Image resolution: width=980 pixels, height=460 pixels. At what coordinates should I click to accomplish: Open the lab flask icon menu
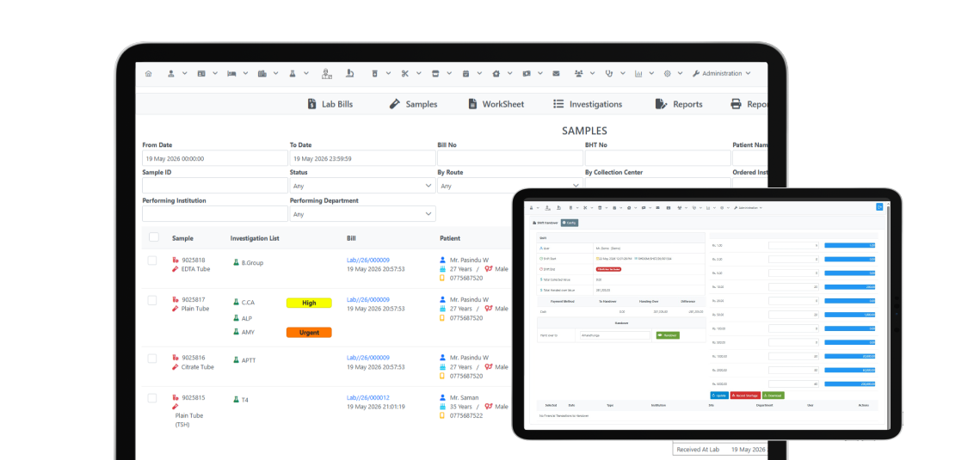(x=292, y=74)
